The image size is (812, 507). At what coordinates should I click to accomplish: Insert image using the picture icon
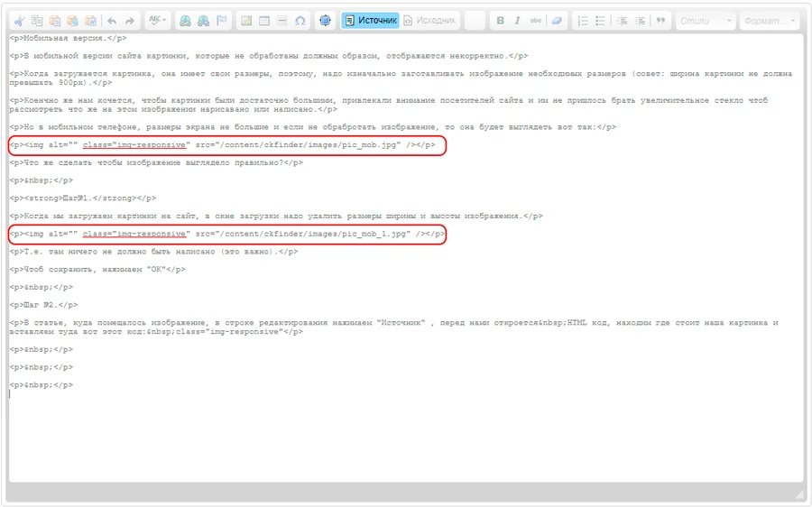click(x=245, y=20)
